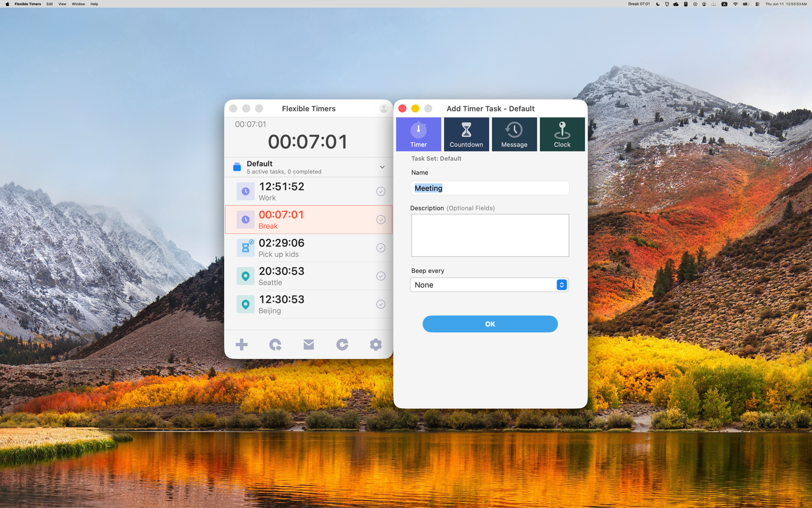Image resolution: width=812 pixels, height=508 pixels.
Task: Click the add task plus icon
Action: (241, 345)
